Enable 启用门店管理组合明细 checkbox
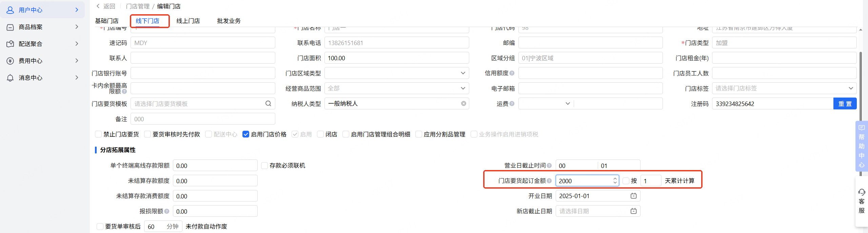Image resolution: width=868 pixels, height=233 pixels. [x=346, y=134]
